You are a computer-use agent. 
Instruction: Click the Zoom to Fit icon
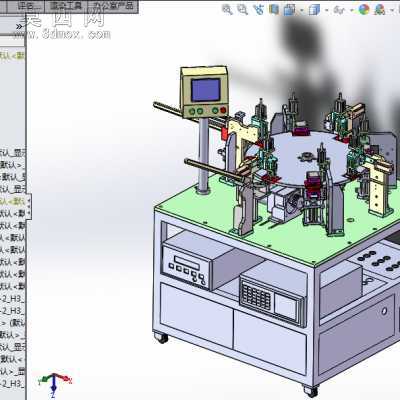click(x=227, y=9)
